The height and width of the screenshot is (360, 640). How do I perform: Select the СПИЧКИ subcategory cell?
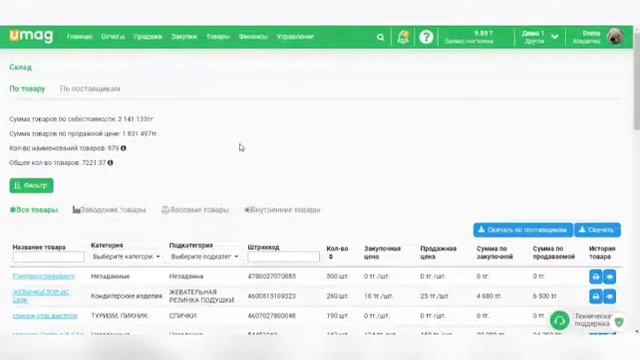(x=182, y=316)
